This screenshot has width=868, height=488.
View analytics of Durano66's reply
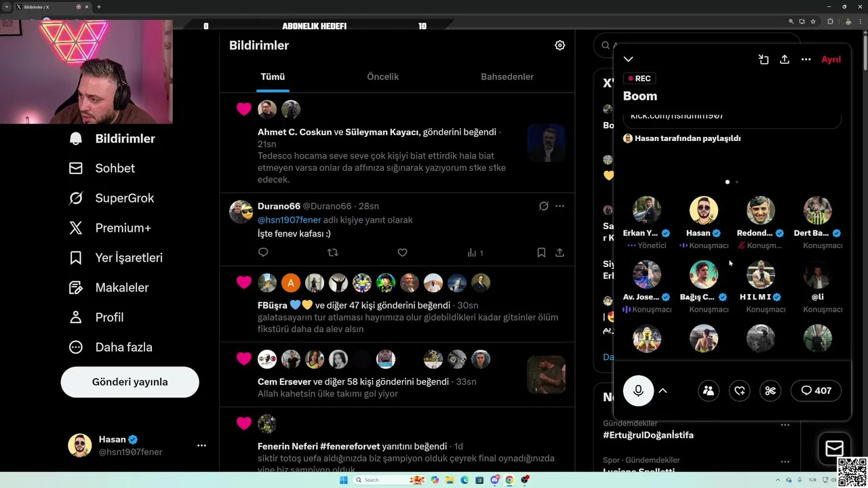[x=475, y=252]
